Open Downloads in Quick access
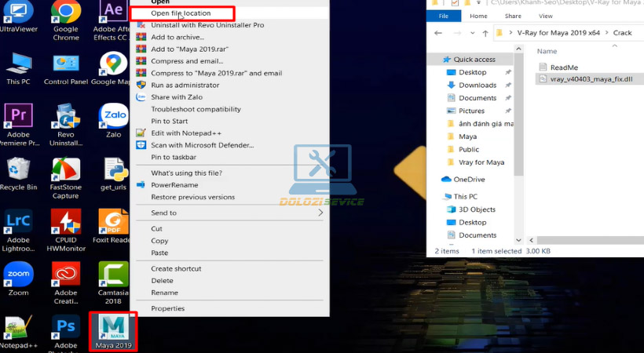Viewport: 644px width, 353px height. 478,85
